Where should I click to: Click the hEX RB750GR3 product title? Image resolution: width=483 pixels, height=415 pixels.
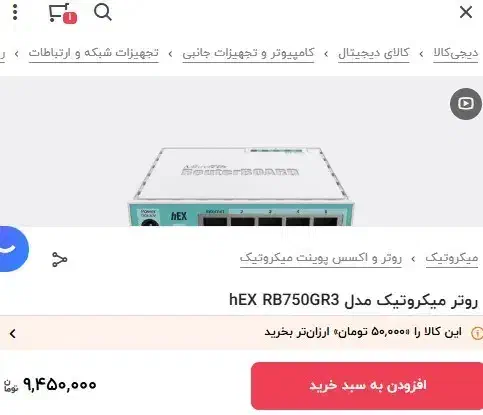pos(354,301)
